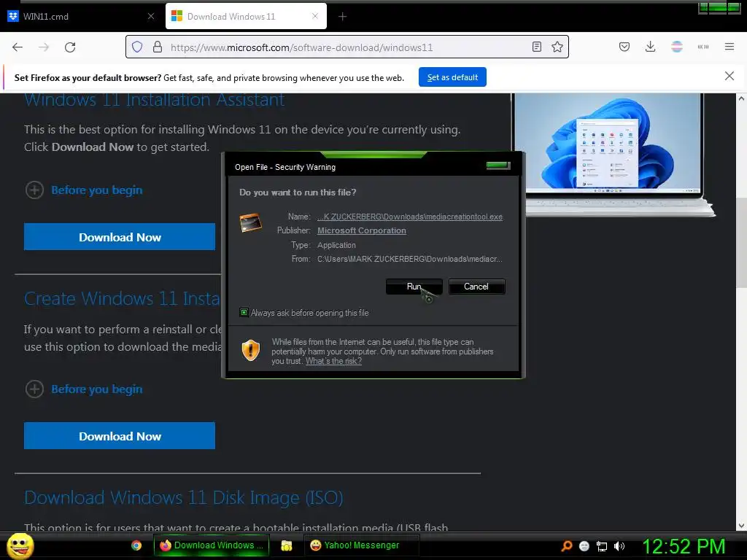Image resolution: width=747 pixels, height=560 pixels.
Task: Reload the page with the refresh icon
Action: pos(70,47)
